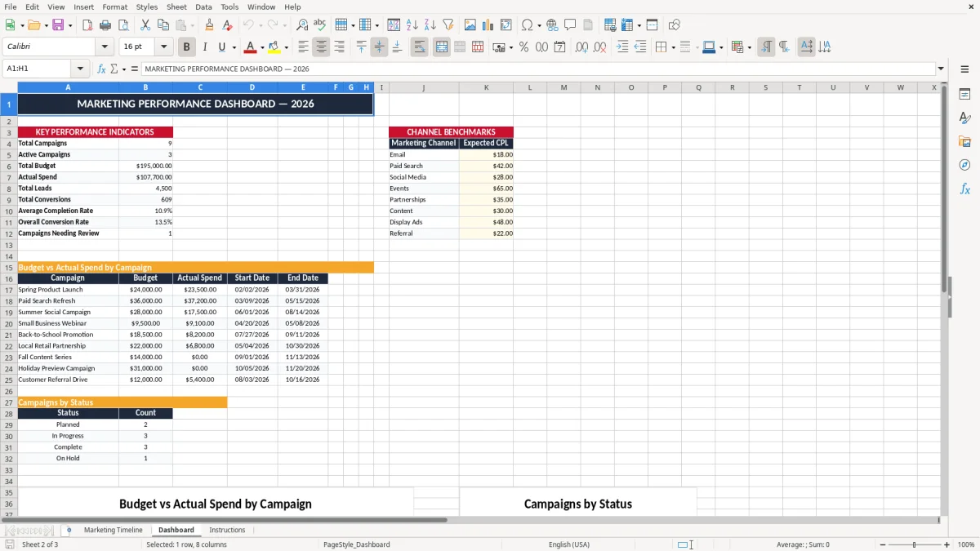Open sidebar Navigator compass icon
The height and width of the screenshot is (551, 980).
point(964,165)
